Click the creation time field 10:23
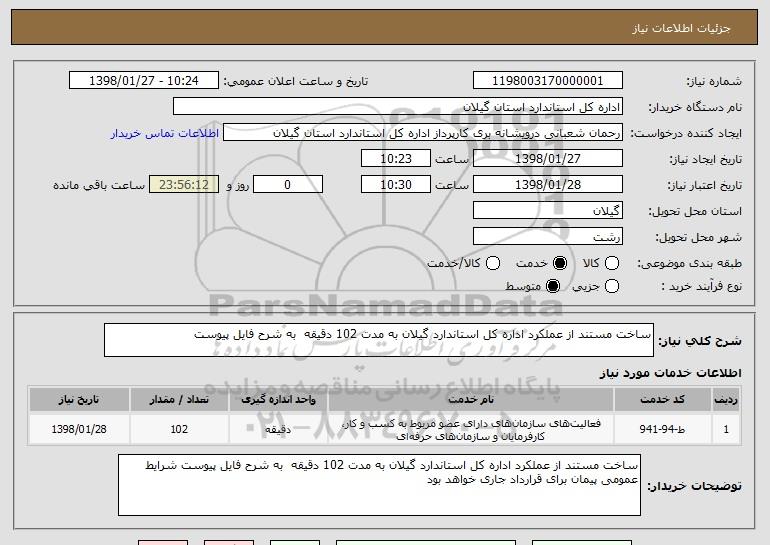The width and height of the screenshot is (770, 545). (x=396, y=159)
